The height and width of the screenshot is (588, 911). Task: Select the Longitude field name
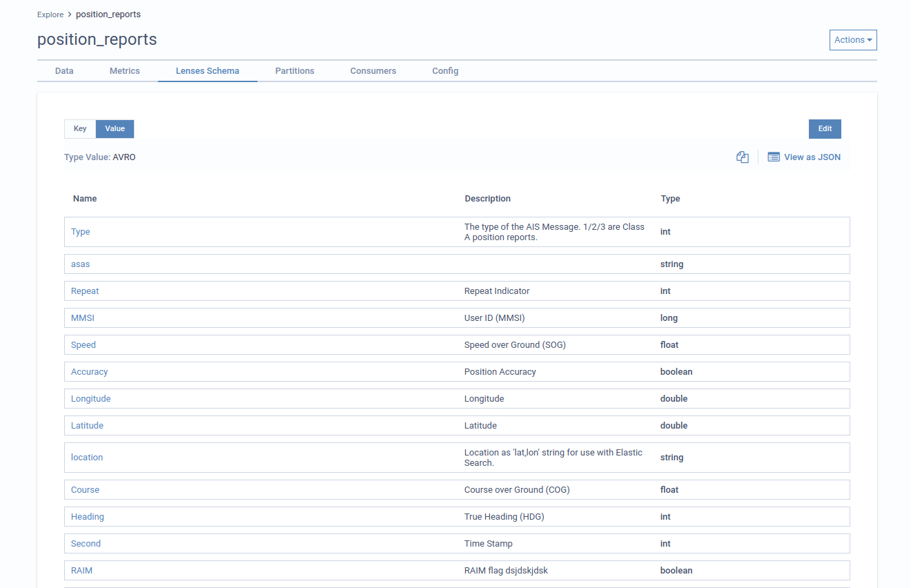coord(91,399)
